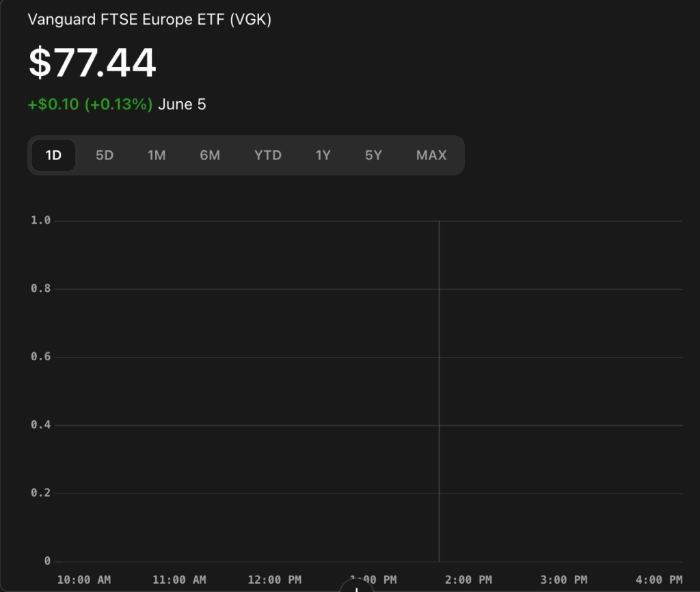View year-to-date with YTD tab
The image size is (700, 592).
[x=268, y=155]
